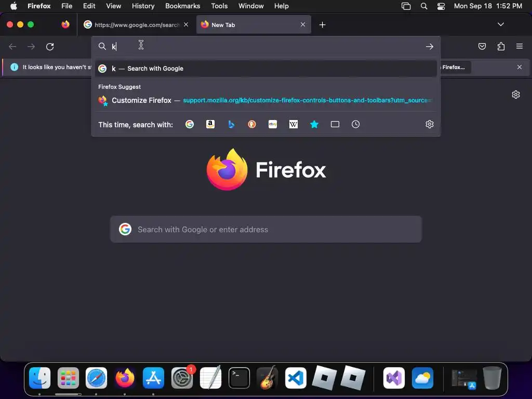The image size is (532, 399).
Task: Search with Wikipedia one-off icon
Action: pyautogui.click(x=294, y=125)
